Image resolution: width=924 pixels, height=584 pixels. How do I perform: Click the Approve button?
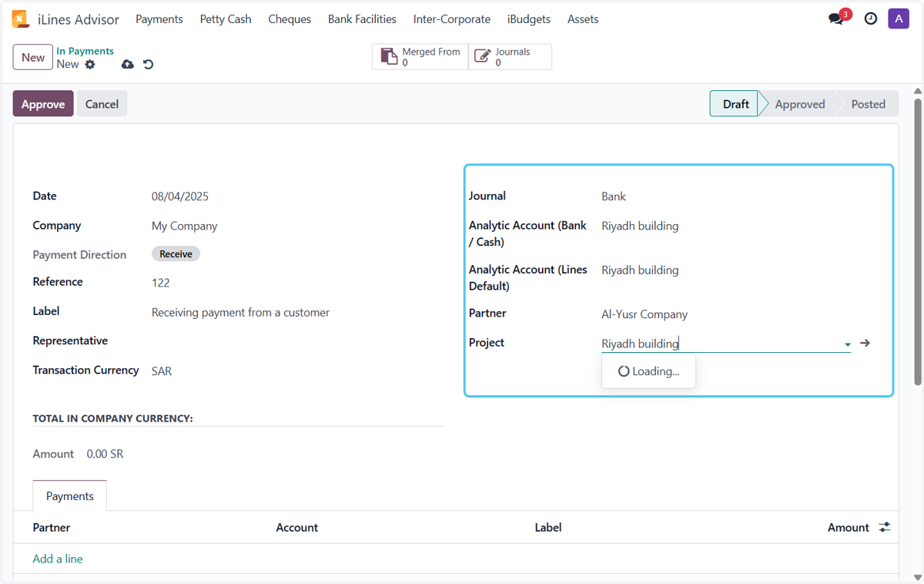tap(43, 104)
